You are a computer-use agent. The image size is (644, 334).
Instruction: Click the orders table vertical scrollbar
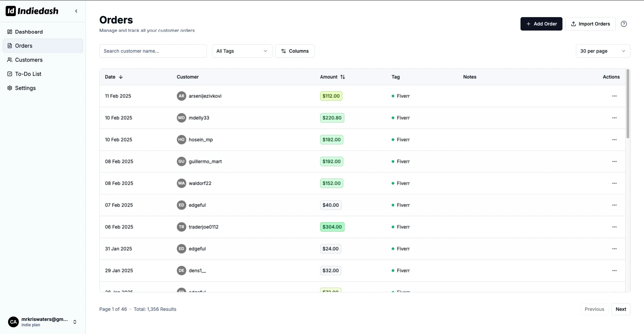pos(628,104)
